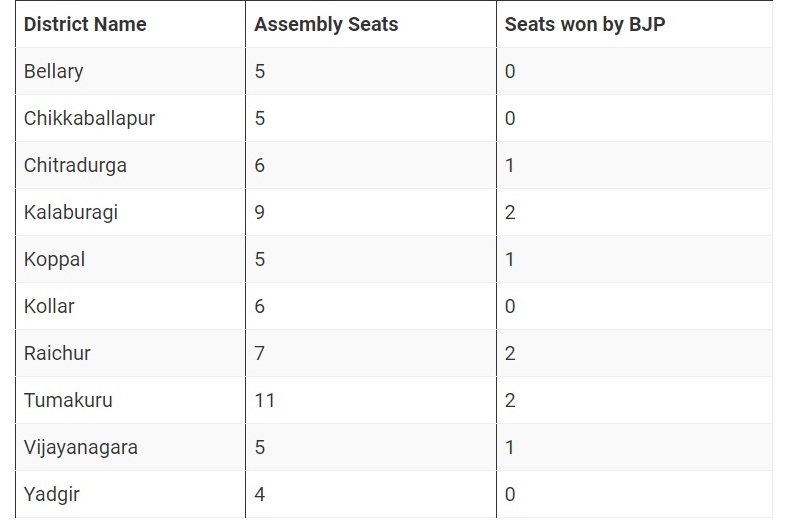Select the Raichur district cell
This screenshot has width=787, height=525.
tap(58, 354)
